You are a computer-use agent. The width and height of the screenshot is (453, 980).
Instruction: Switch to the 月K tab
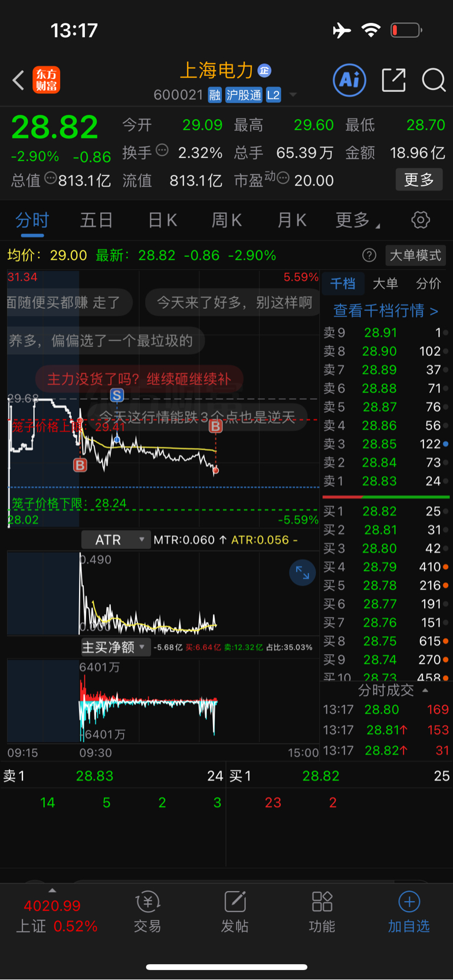292,220
